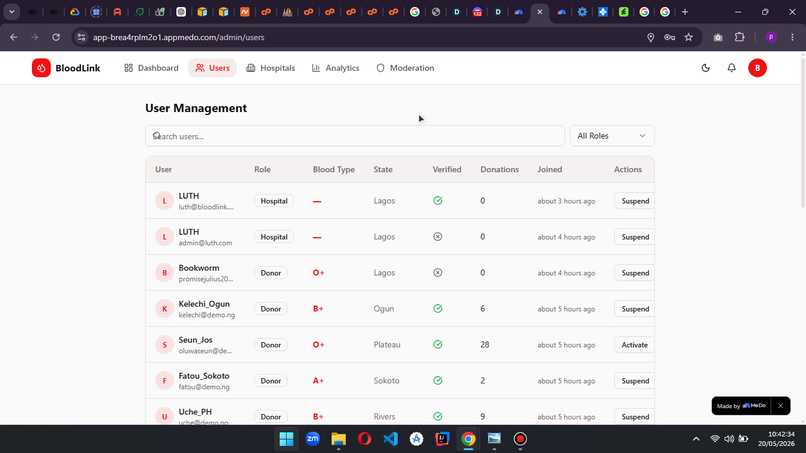Click verified check icon for Seun_Jos
Screen dimensions: 806x453
pos(437,345)
